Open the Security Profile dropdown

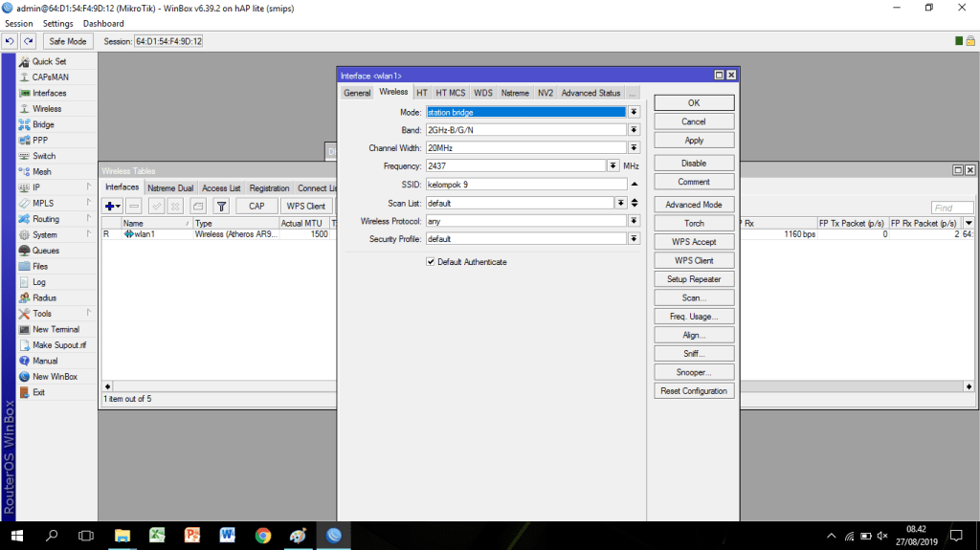tap(634, 239)
